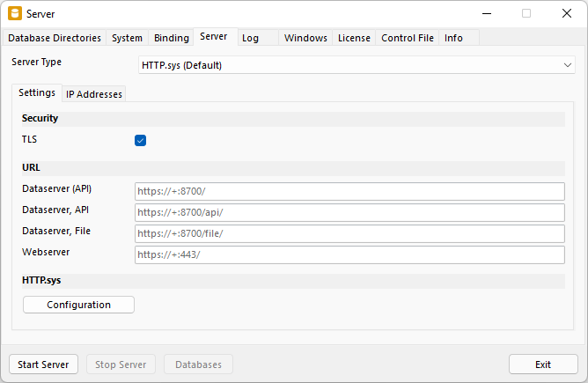Select the Log tab

click(x=250, y=38)
